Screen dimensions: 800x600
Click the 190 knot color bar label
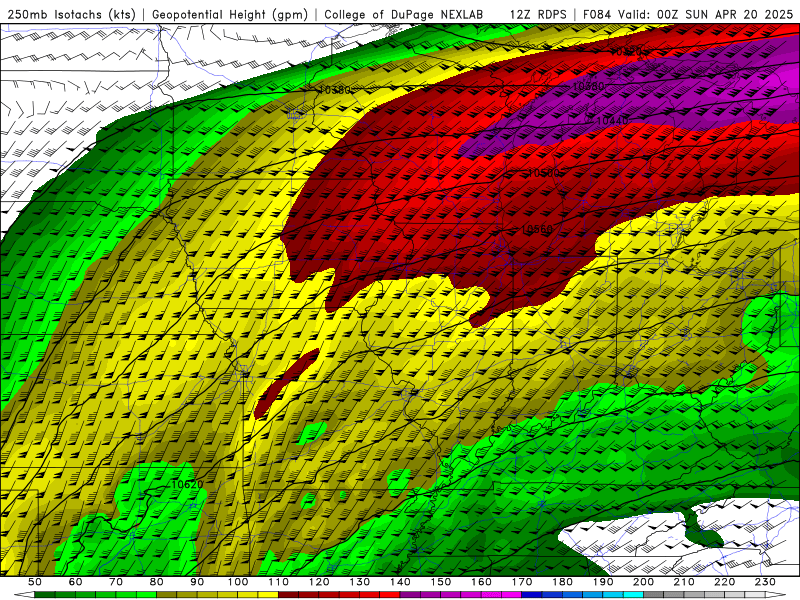pyautogui.click(x=603, y=582)
